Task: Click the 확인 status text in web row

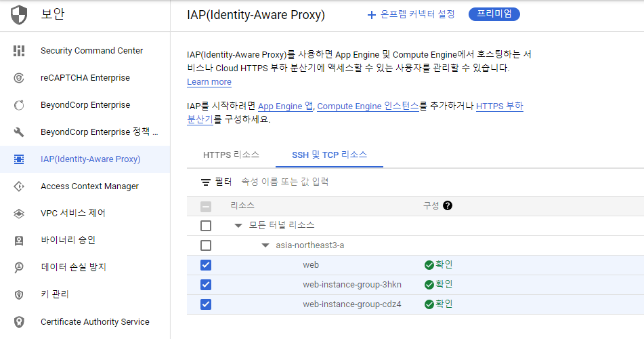Action: 444,264
